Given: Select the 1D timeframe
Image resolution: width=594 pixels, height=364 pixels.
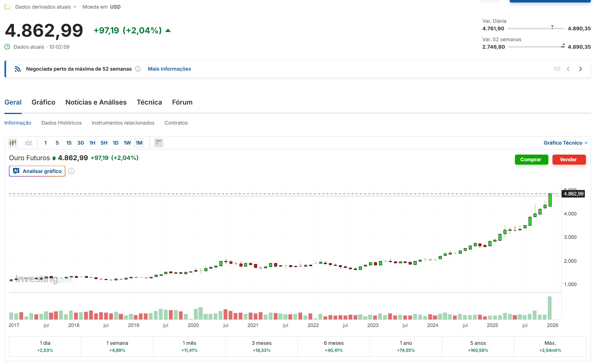Looking at the screenshot, I should [x=116, y=143].
